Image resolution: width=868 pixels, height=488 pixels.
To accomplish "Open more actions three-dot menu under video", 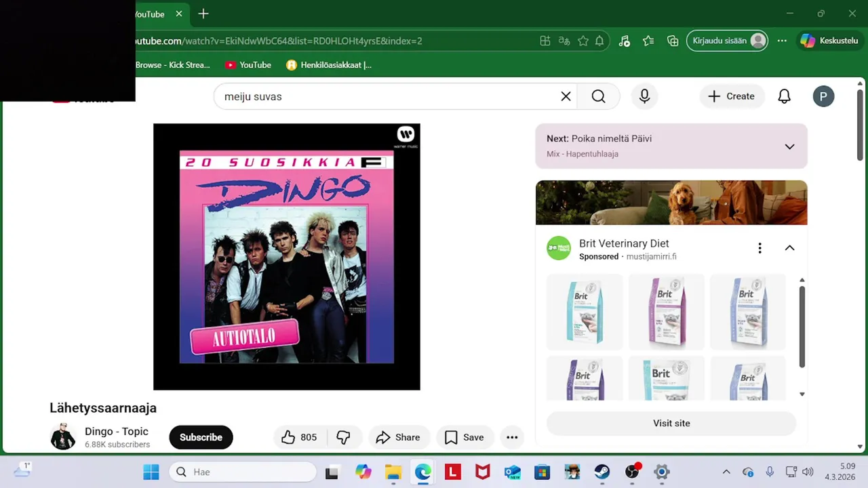I will (512, 437).
